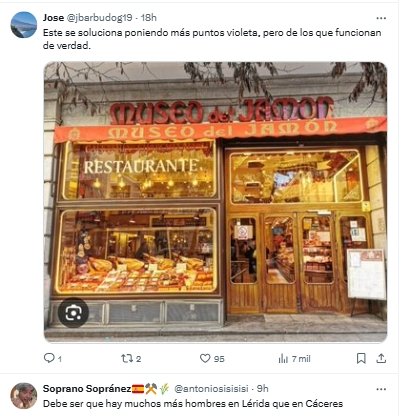
Task: Open the Soprano Sopránez display name
Action: (87, 389)
